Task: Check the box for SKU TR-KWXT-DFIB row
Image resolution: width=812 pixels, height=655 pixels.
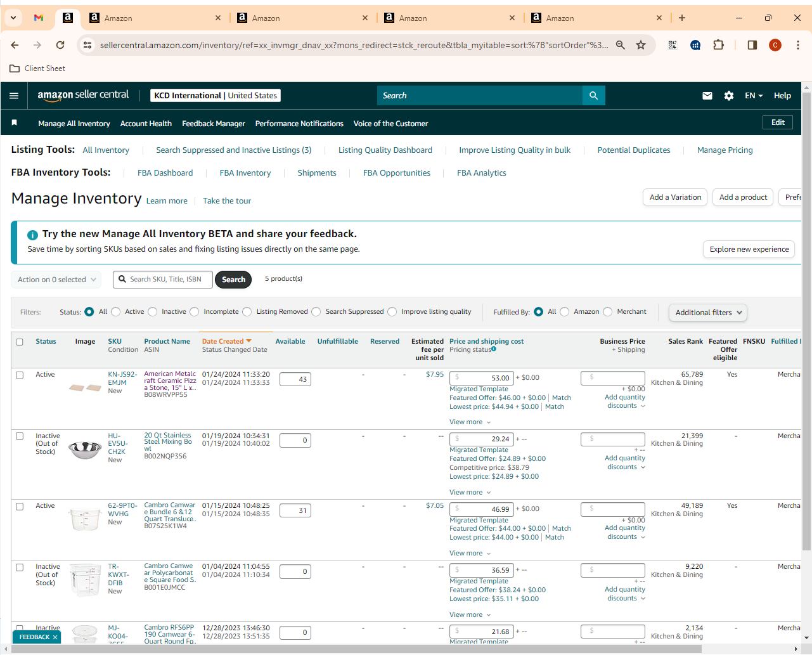Action: pos(20,567)
